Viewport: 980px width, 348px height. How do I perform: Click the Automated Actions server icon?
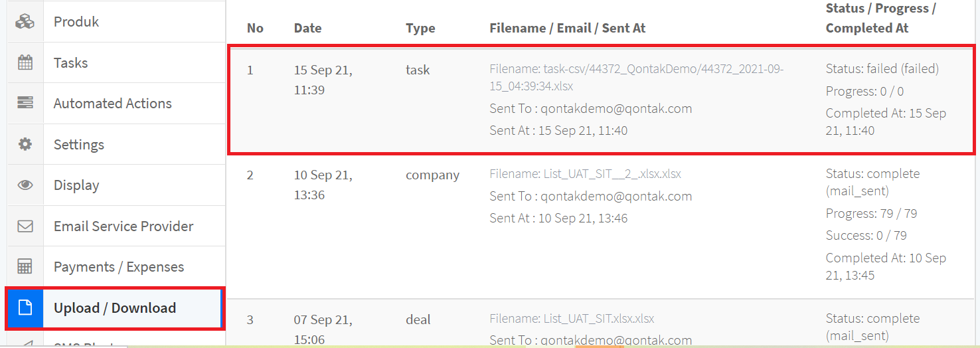[25, 104]
